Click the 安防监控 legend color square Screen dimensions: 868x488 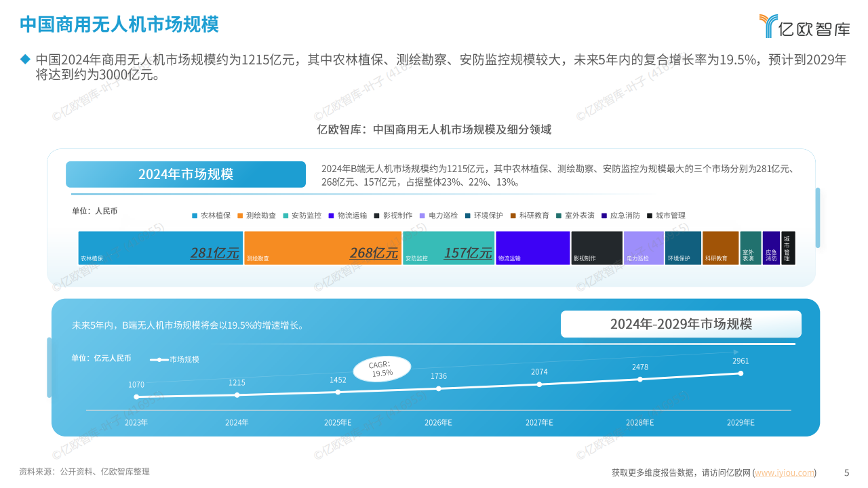coord(285,216)
